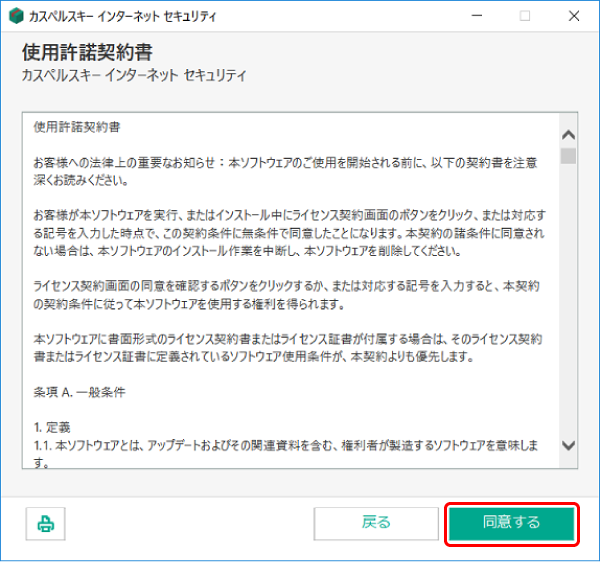Click the paragraph starting お客様が本ソフトウェアを実行

[289, 233]
